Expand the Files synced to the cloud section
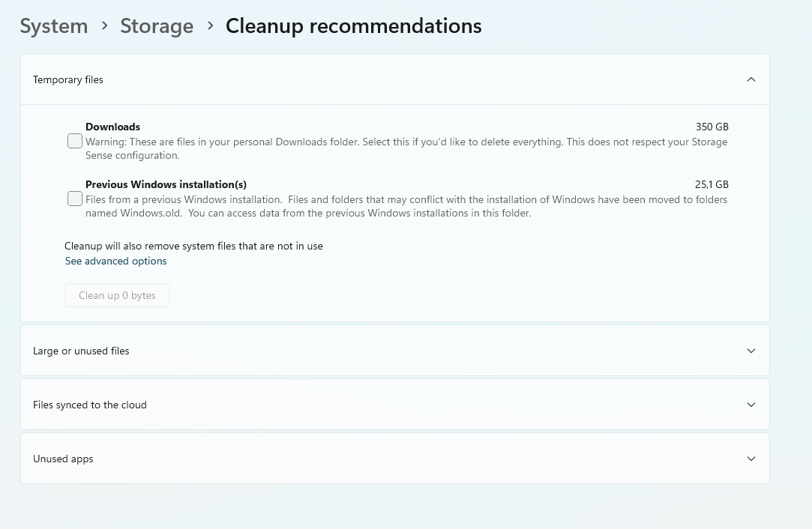 (x=90, y=405)
